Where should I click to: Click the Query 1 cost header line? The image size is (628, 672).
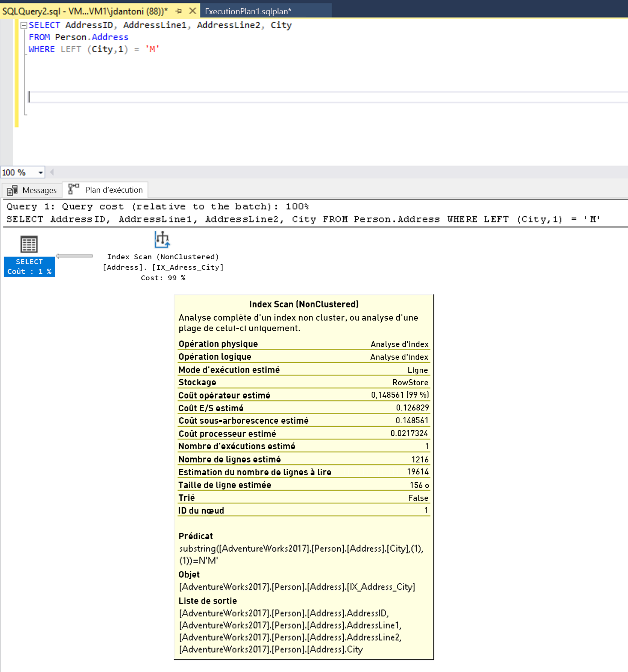click(158, 207)
